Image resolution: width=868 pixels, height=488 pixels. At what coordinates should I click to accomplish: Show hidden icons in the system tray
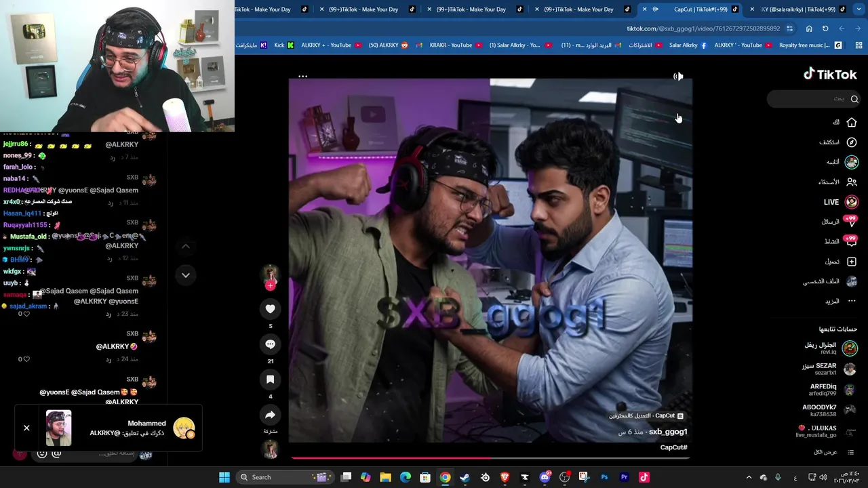[x=749, y=477]
